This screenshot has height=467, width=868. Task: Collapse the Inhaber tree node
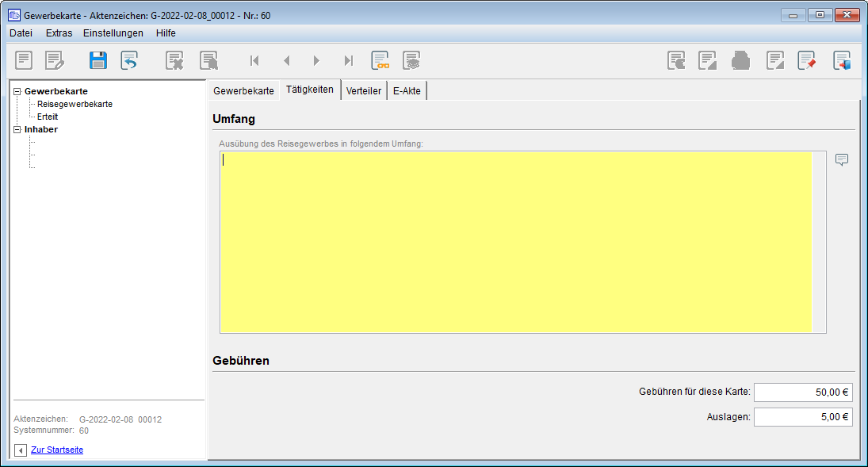[x=17, y=130]
